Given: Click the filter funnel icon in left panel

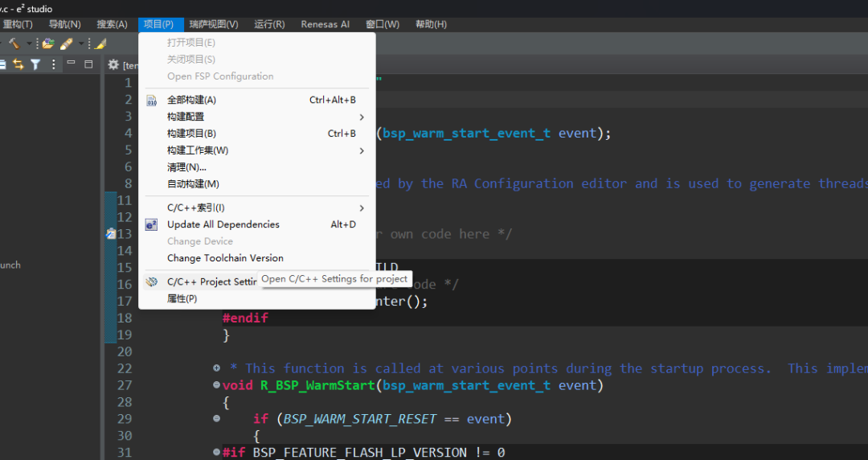Looking at the screenshot, I should pos(35,64).
